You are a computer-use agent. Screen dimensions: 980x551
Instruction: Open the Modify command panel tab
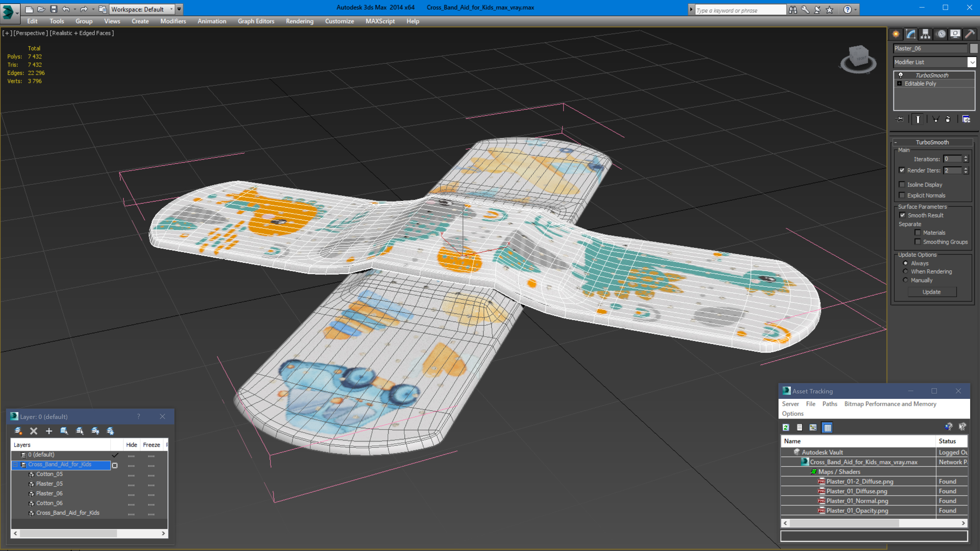(x=910, y=34)
